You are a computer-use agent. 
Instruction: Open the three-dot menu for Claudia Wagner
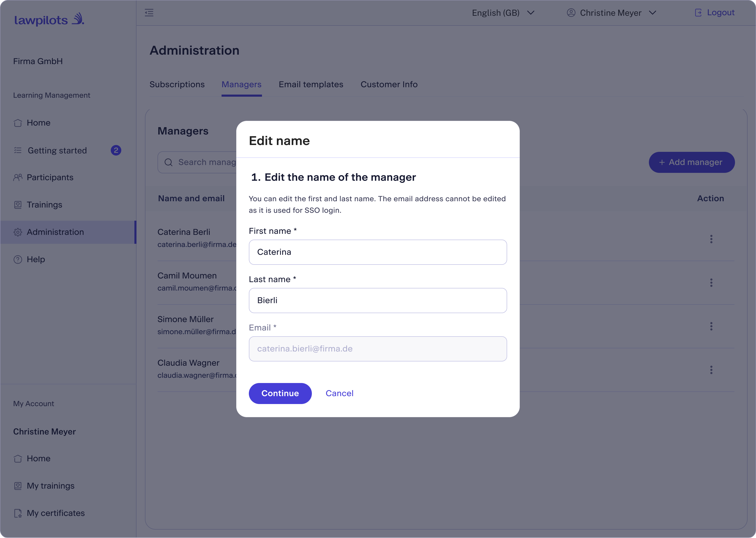711,370
